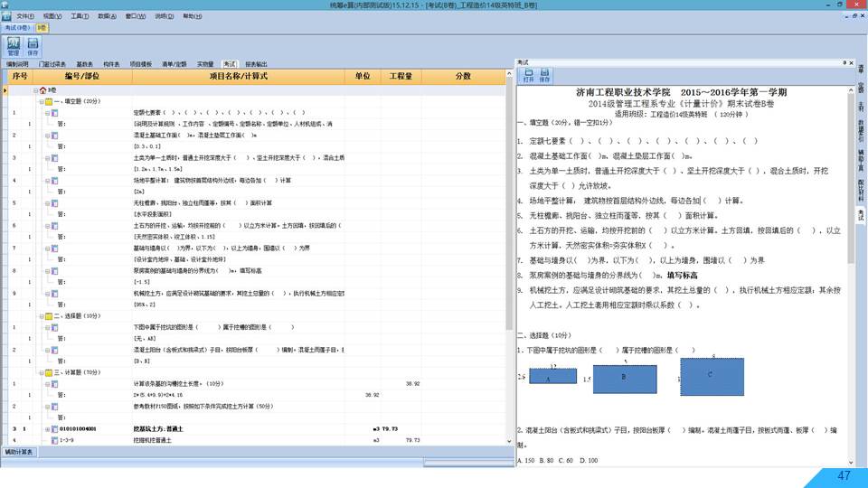The width and height of the screenshot is (868, 488).
Task: Collapse the 一、填空题 (20分) tree node
Action: (x=42, y=102)
